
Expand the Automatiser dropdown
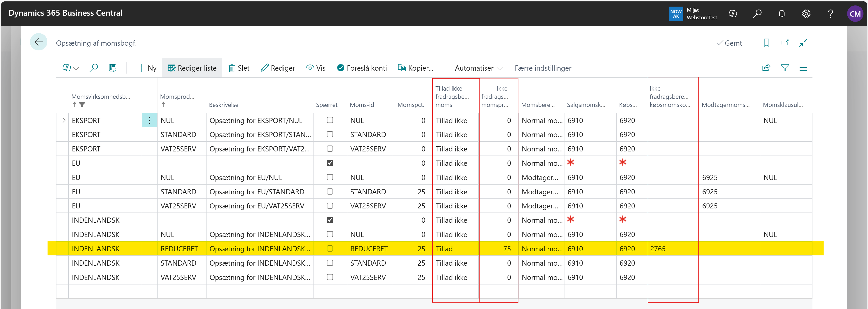click(478, 68)
